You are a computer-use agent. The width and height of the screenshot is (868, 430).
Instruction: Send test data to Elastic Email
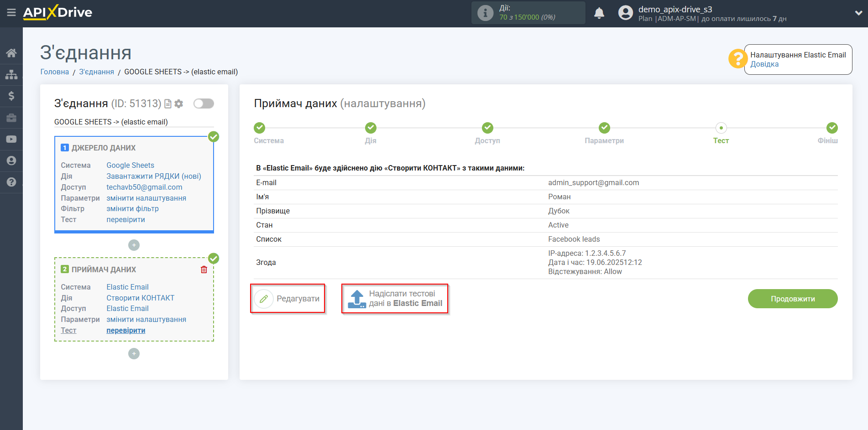click(395, 299)
